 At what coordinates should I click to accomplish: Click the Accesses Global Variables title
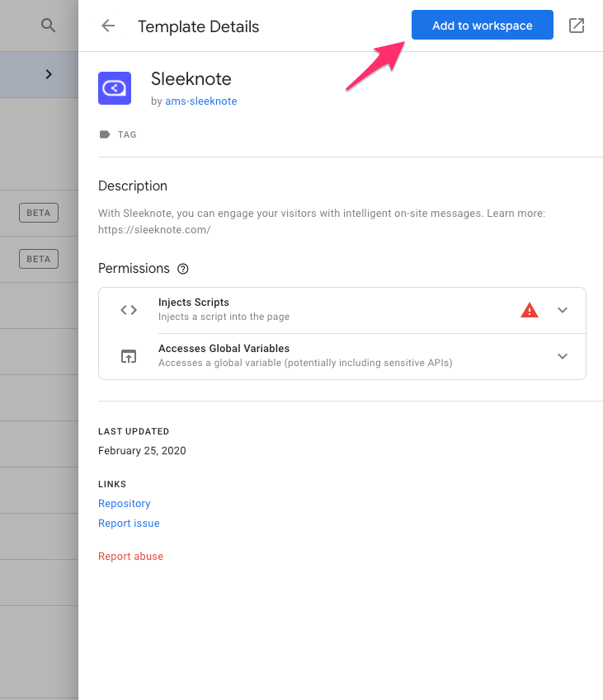click(x=224, y=348)
